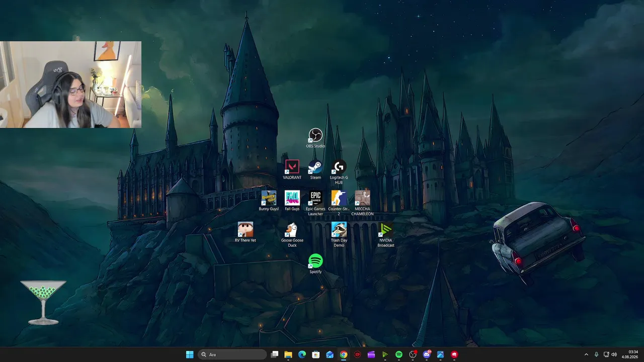Select the RV There Yet desktop shortcut

pos(245,232)
